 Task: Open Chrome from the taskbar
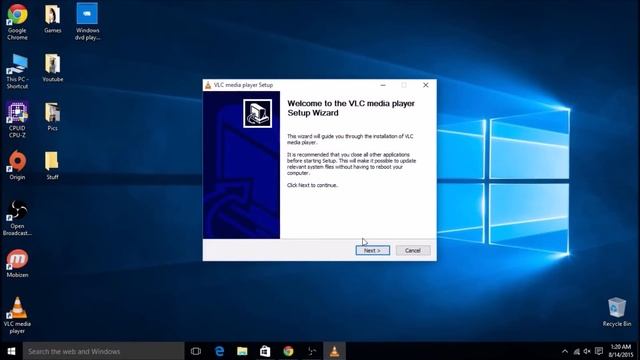click(289, 351)
